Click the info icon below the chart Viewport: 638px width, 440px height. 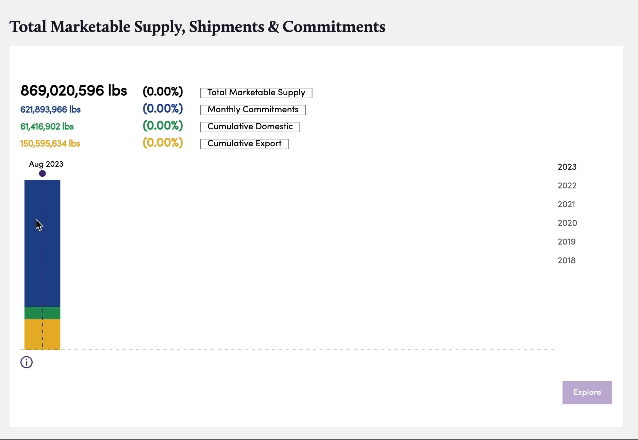26,362
